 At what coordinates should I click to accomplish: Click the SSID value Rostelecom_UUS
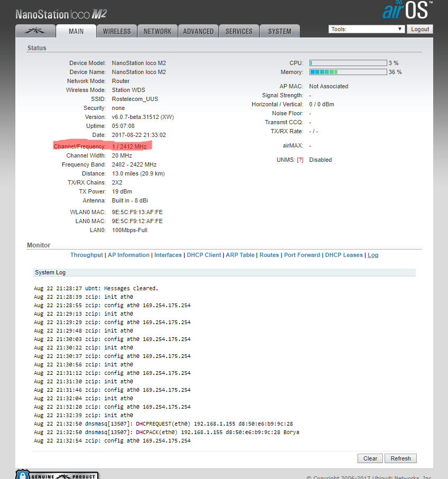[x=135, y=99]
